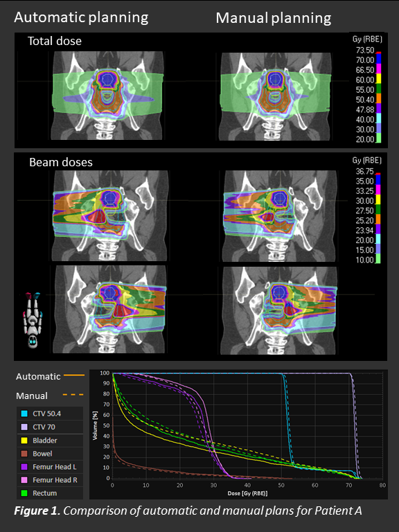Open the automatic planning total dose image
This screenshot has width=399, height=532.
(107, 96)
